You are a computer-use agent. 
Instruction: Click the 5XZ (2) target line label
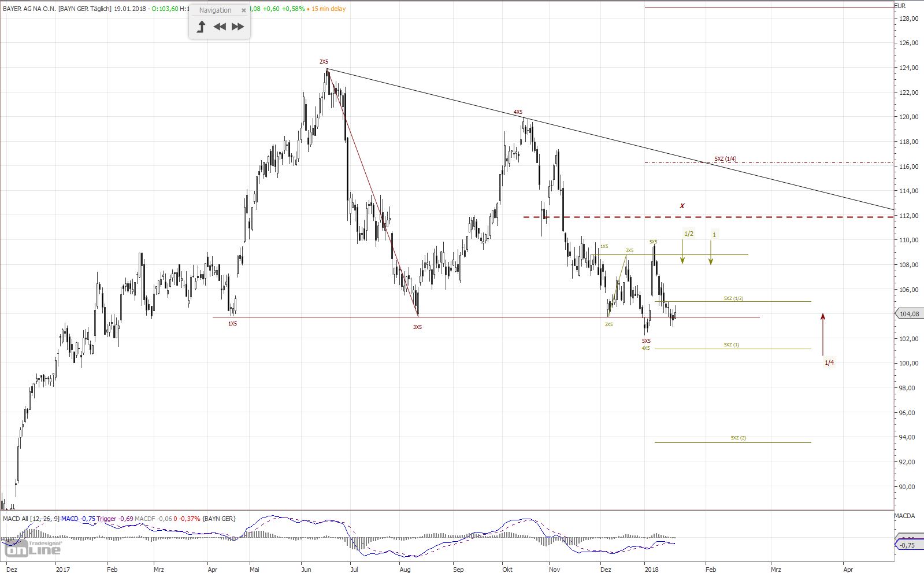[x=738, y=438]
